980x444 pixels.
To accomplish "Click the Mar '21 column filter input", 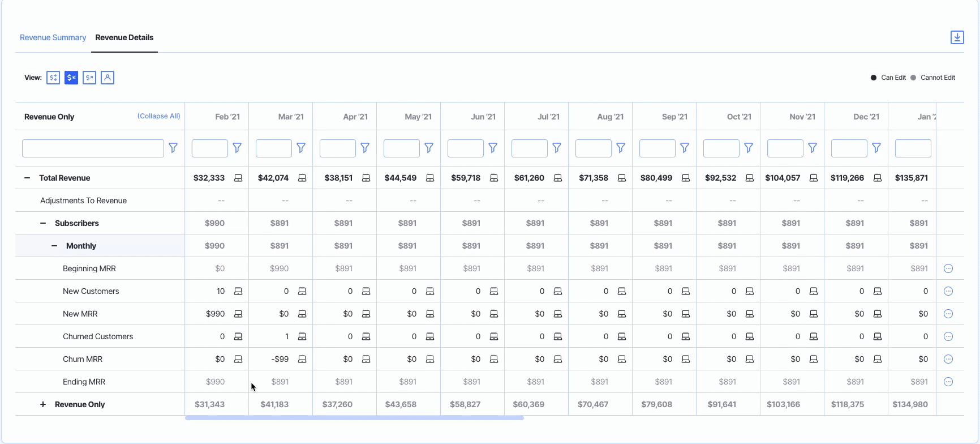I will 273,148.
